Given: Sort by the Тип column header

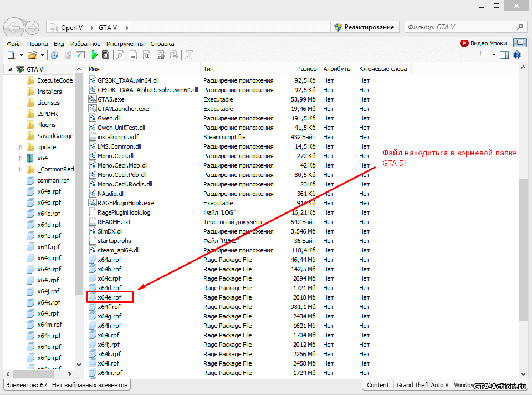Looking at the screenshot, I should click(x=239, y=69).
